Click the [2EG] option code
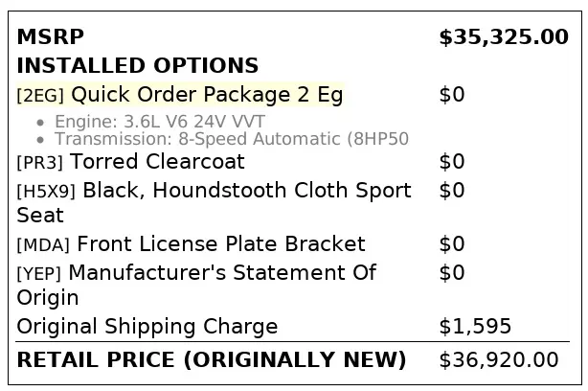Viewport: 588px width, 391px height. tap(41, 96)
